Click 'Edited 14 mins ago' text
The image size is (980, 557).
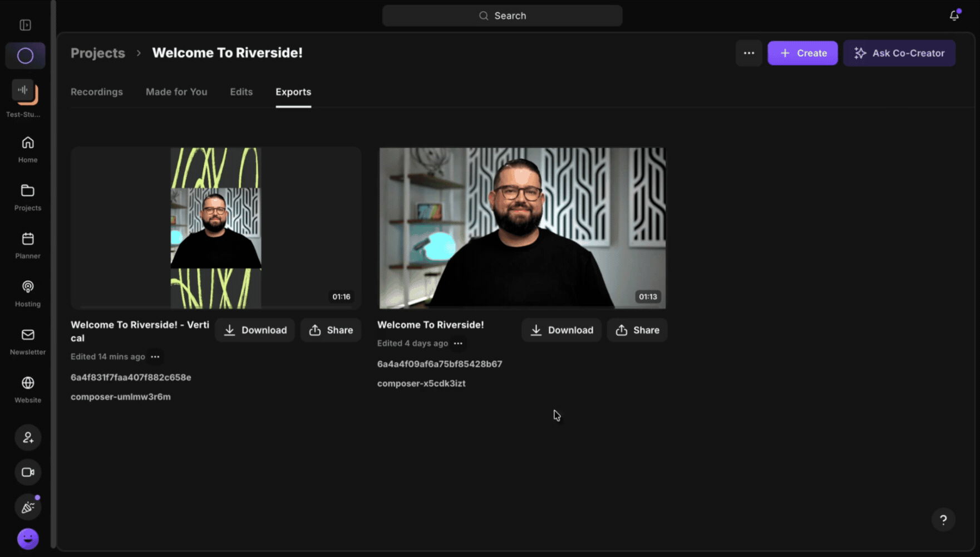coord(108,356)
